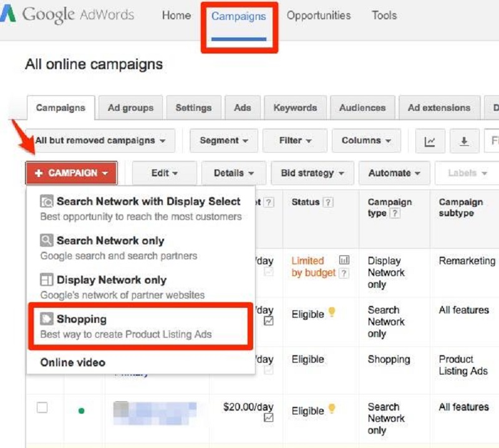Switch to the Keywords tab
The width and height of the screenshot is (499, 448).
295,107
